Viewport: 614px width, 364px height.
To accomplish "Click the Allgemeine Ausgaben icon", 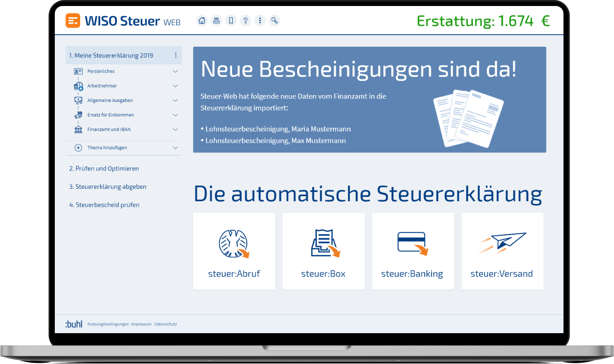I will point(78,100).
